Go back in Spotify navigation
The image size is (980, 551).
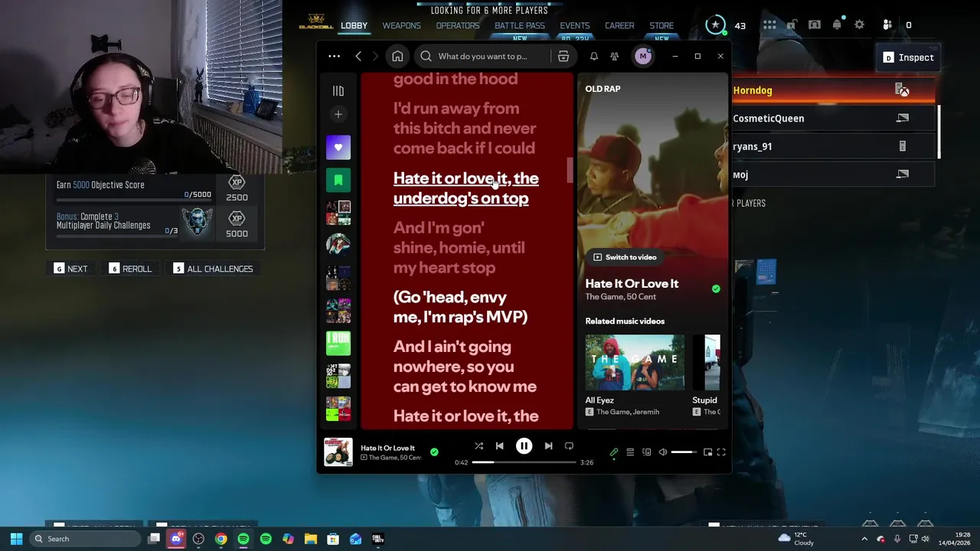pos(358,56)
